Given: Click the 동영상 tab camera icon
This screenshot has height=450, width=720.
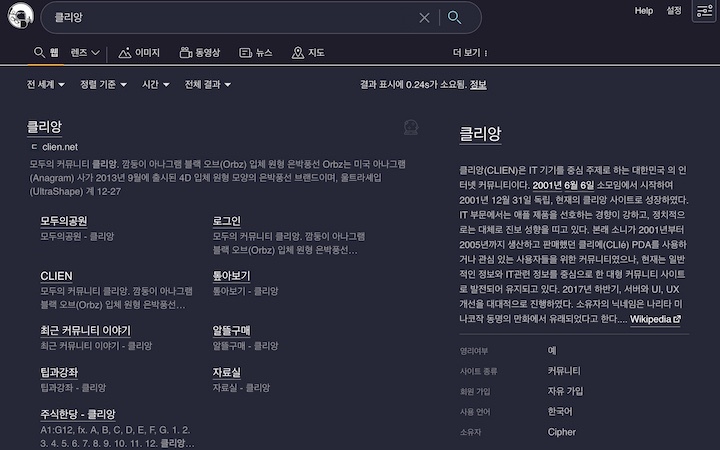Looking at the screenshot, I should pos(186,53).
